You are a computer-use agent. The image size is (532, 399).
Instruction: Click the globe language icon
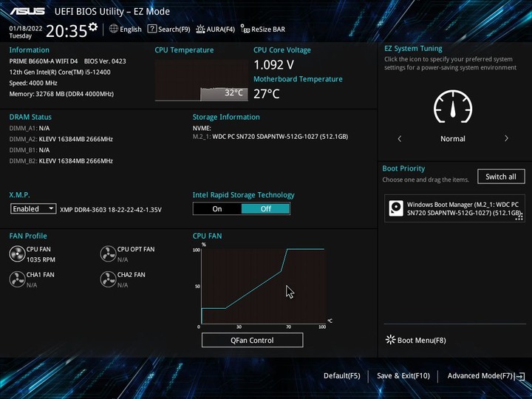coord(114,29)
